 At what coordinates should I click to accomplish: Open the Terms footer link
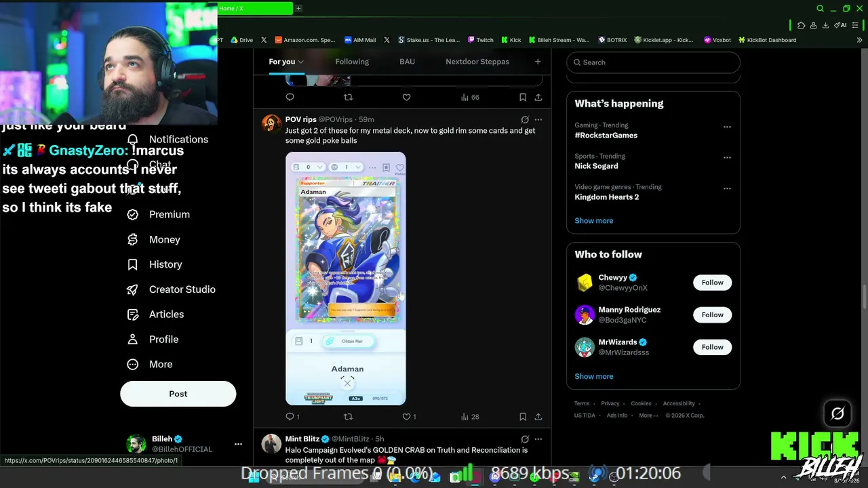582,403
